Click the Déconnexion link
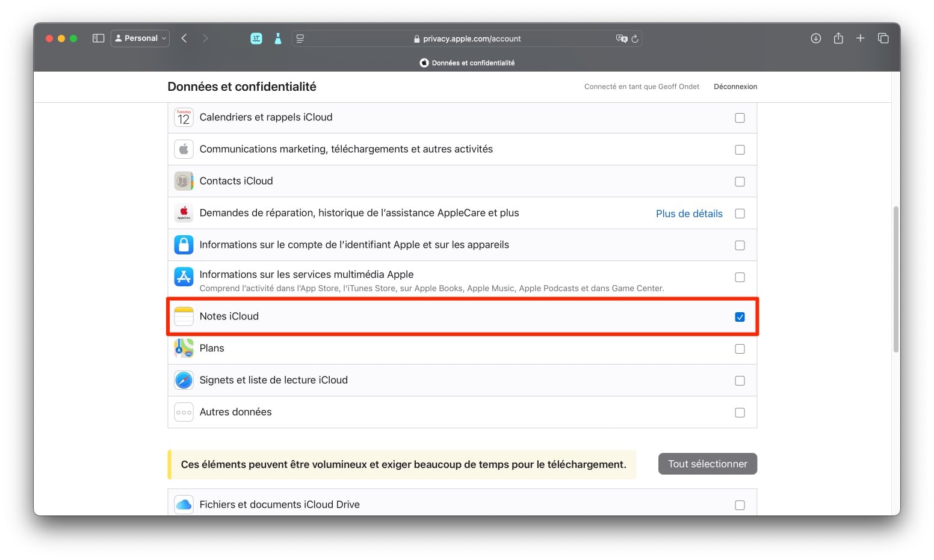The width and height of the screenshot is (934, 560). coord(735,87)
